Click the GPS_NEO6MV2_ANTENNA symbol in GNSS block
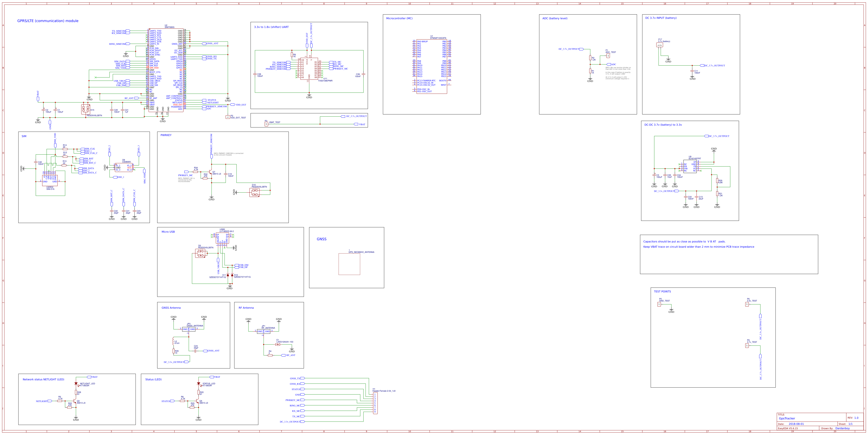Image resolution: width=868 pixels, height=435 pixels. (x=349, y=264)
